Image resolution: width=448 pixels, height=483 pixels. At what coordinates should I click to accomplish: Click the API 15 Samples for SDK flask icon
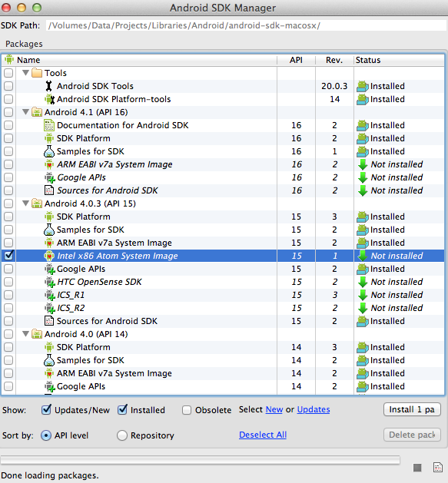[x=49, y=230]
